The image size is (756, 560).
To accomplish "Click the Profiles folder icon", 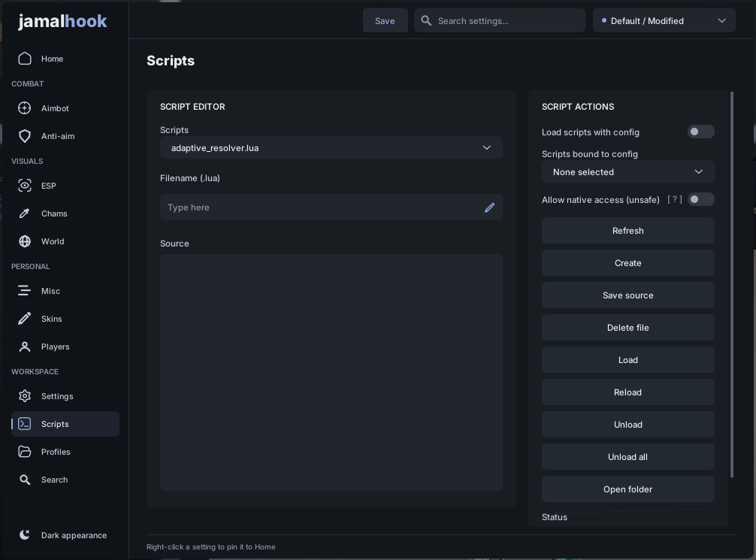I will [x=25, y=452].
